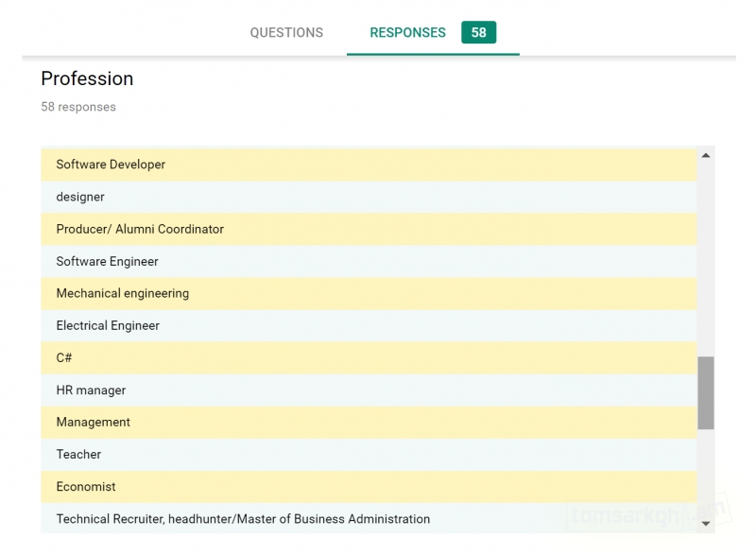Click the Management response row
756x555 pixels.
click(369, 423)
